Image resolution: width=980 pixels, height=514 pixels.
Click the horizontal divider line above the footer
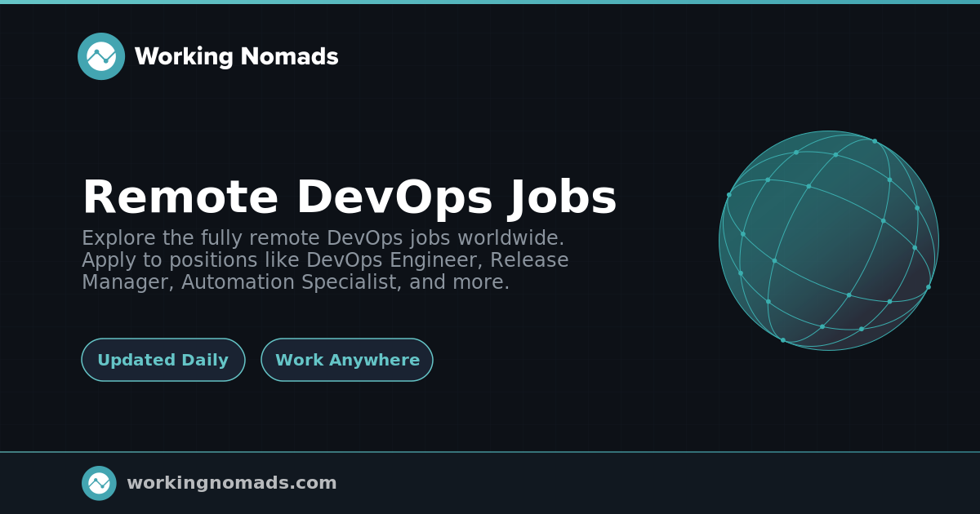click(490, 451)
